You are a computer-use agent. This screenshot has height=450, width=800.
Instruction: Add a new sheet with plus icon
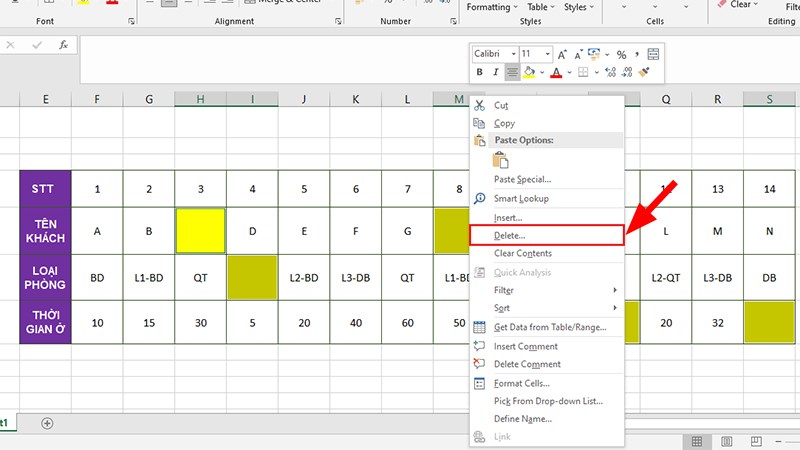[47, 423]
